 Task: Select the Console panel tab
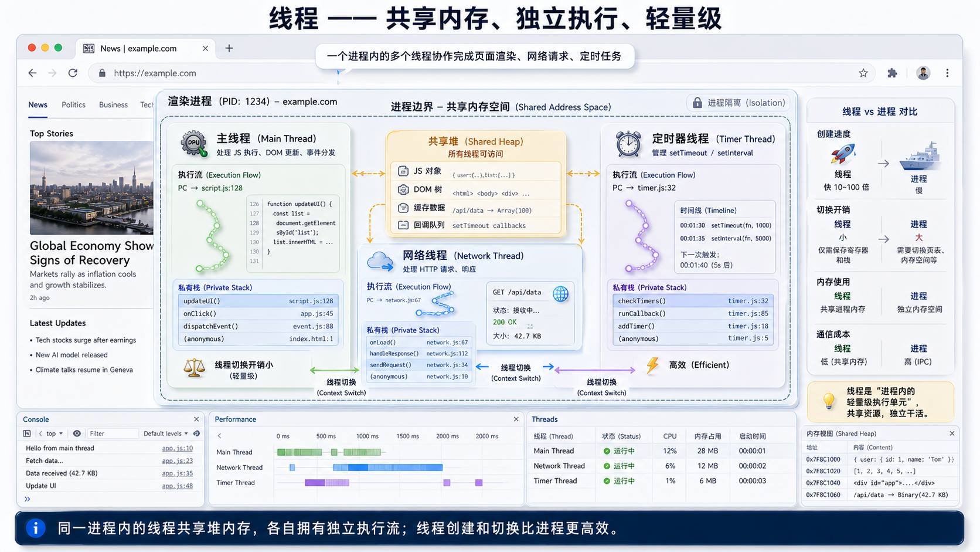(x=36, y=419)
